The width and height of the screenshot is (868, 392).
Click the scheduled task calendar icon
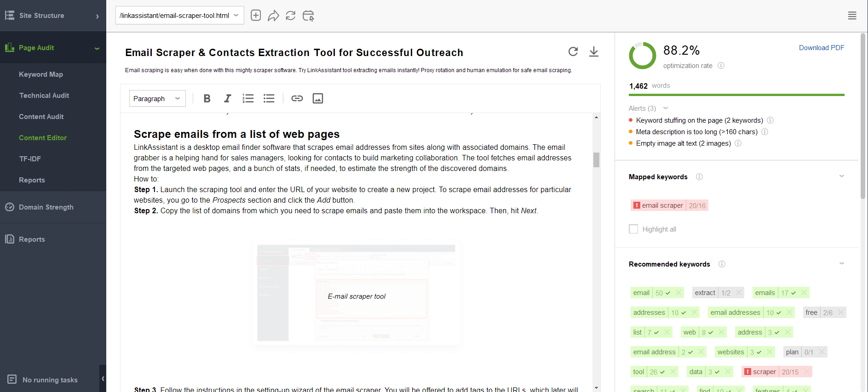click(308, 16)
